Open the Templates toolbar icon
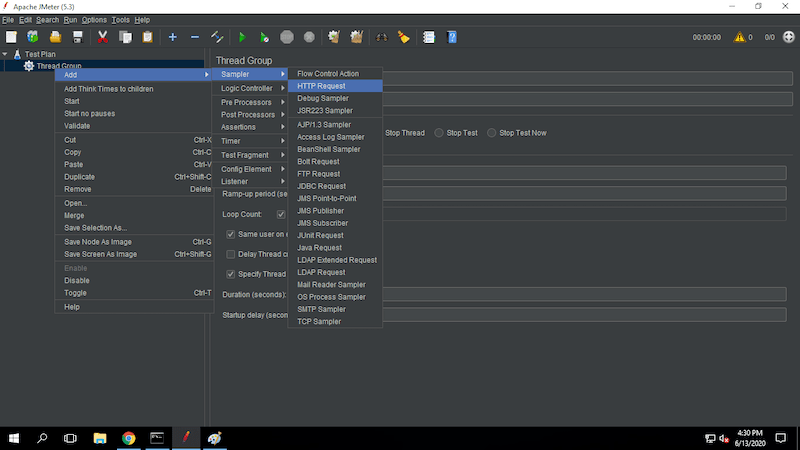Viewport: 800px width, 450px height. pyautogui.click(x=33, y=37)
